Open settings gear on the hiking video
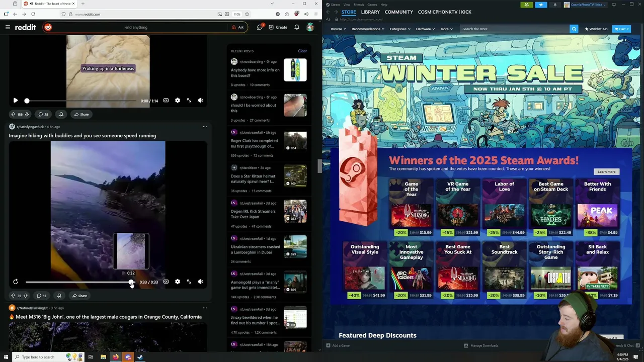This screenshot has height=362, width=644. click(178, 282)
